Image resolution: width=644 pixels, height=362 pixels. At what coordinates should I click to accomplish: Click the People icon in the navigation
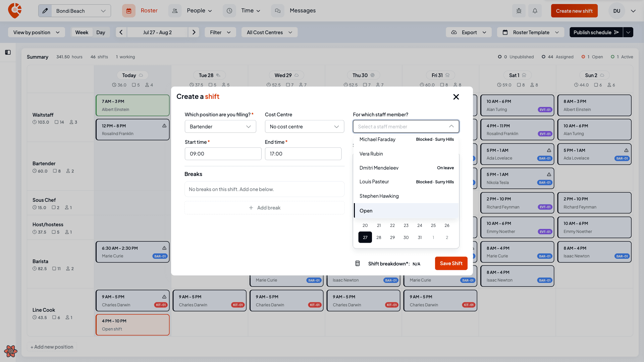175,11
